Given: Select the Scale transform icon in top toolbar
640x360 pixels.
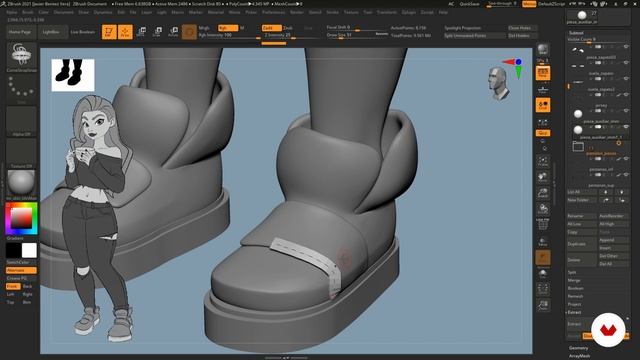Looking at the screenshot, I should 157,32.
